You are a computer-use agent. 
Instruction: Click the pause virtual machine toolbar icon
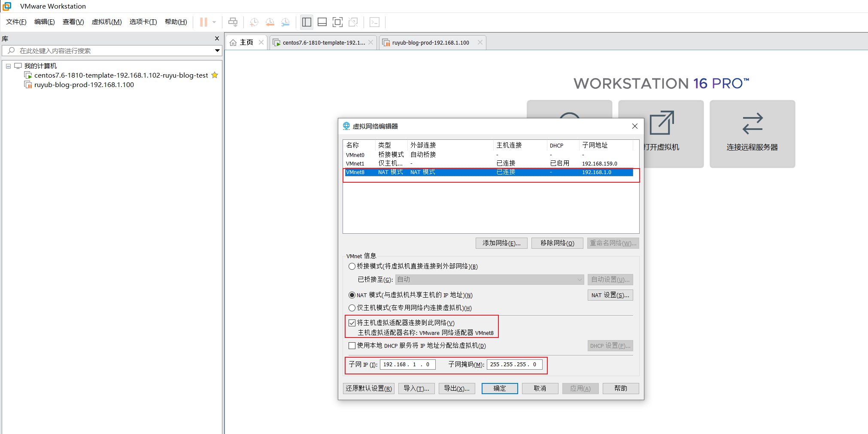click(x=203, y=22)
